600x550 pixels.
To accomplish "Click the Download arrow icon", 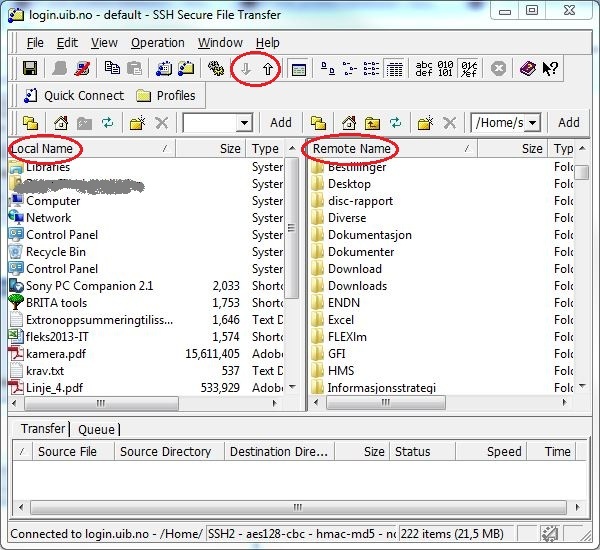I will (244, 69).
